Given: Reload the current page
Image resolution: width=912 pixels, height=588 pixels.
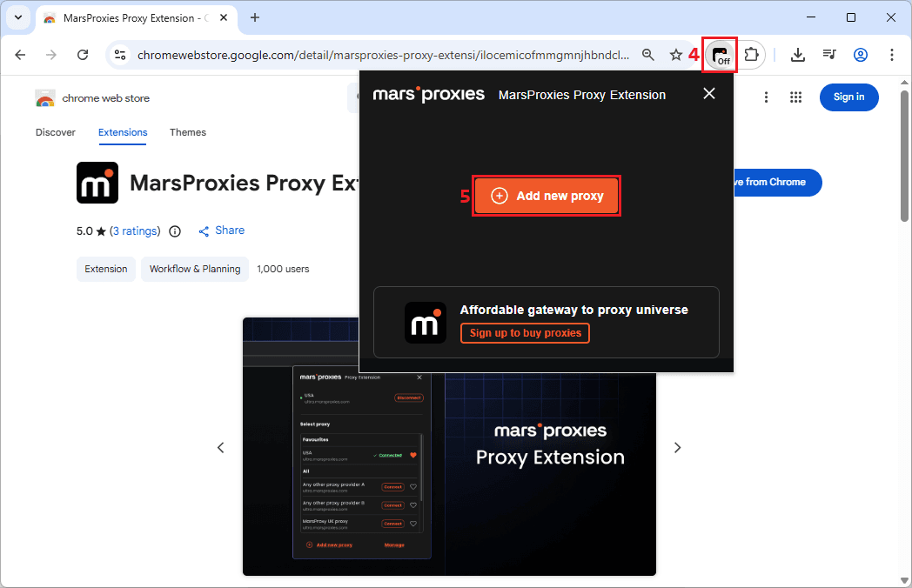Looking at the screenshot, I should 83,55.
